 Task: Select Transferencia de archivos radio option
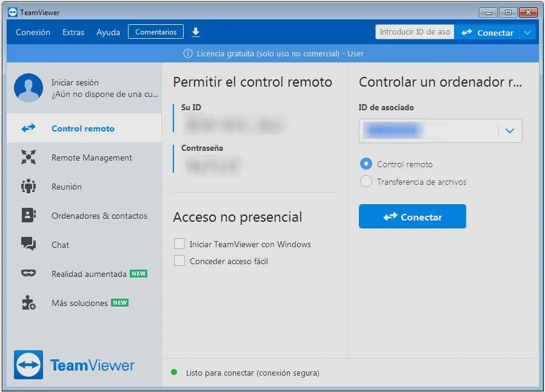coord(366,181)
